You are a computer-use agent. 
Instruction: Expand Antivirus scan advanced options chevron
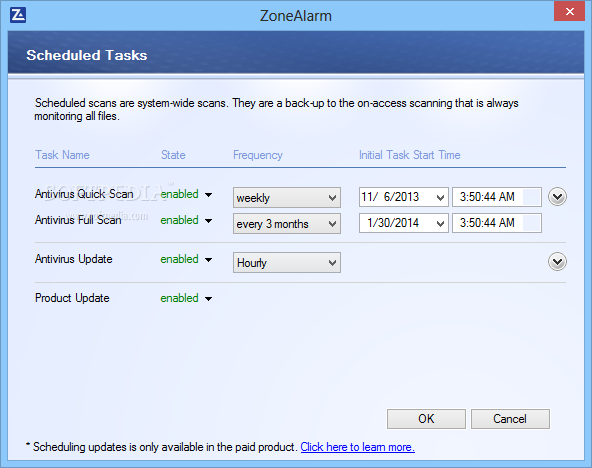pos(557,197)
